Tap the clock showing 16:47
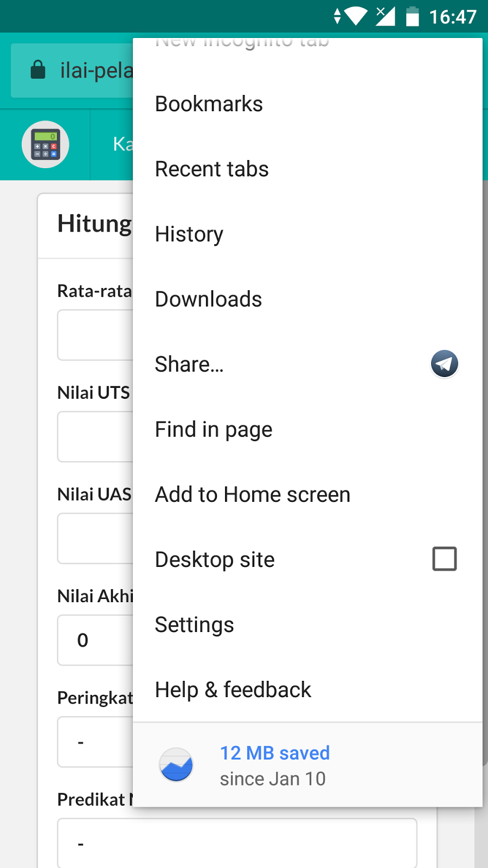488x868 pixels. (453, 17)
